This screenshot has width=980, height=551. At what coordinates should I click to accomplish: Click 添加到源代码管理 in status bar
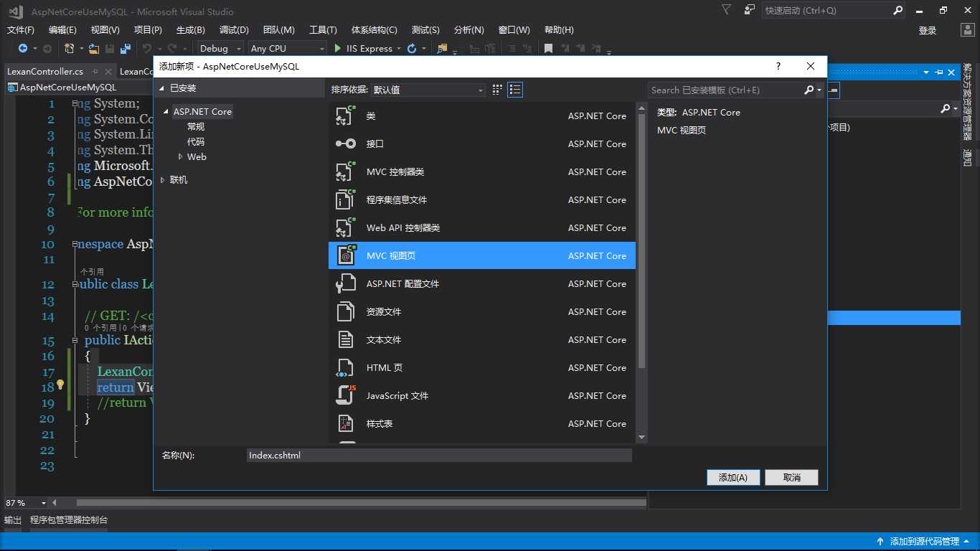(x=924, y=542)
